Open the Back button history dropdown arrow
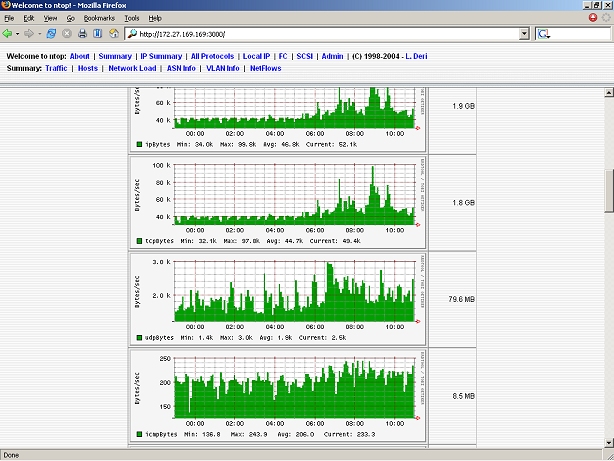 [20, 34]
